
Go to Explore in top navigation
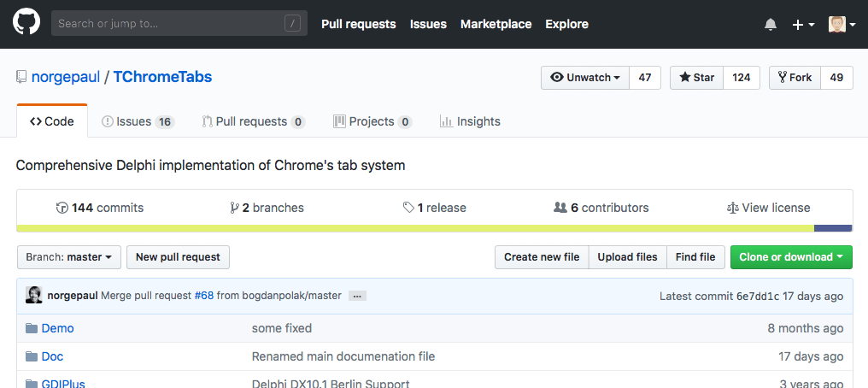pos(567,24)
